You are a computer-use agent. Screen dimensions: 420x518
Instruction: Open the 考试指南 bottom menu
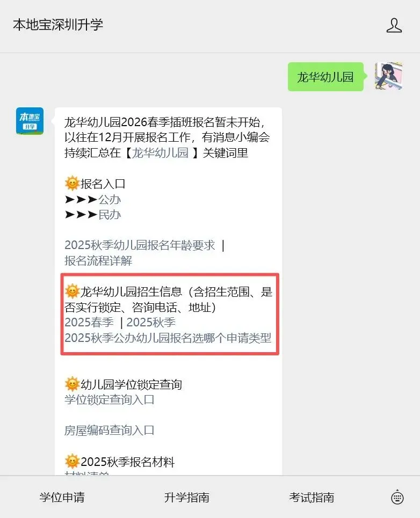pyautogui.click(x=312, y=497)
